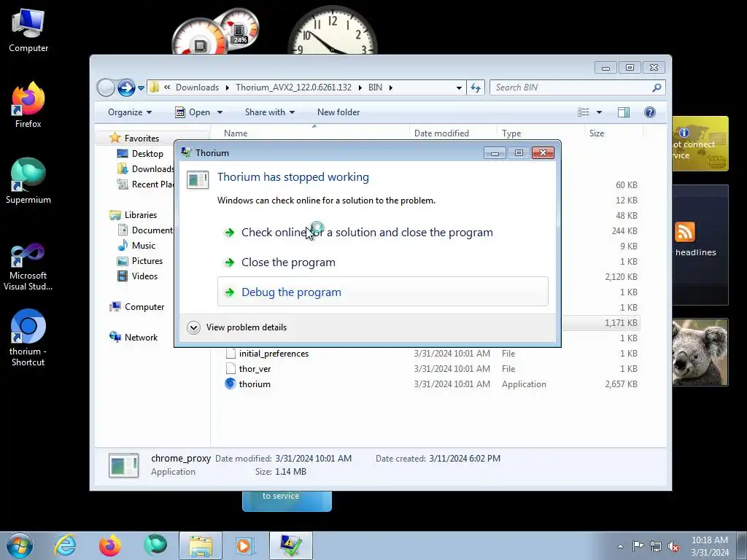
Task: Open Windows Media Player from taskbar
Action: (245, 545)
